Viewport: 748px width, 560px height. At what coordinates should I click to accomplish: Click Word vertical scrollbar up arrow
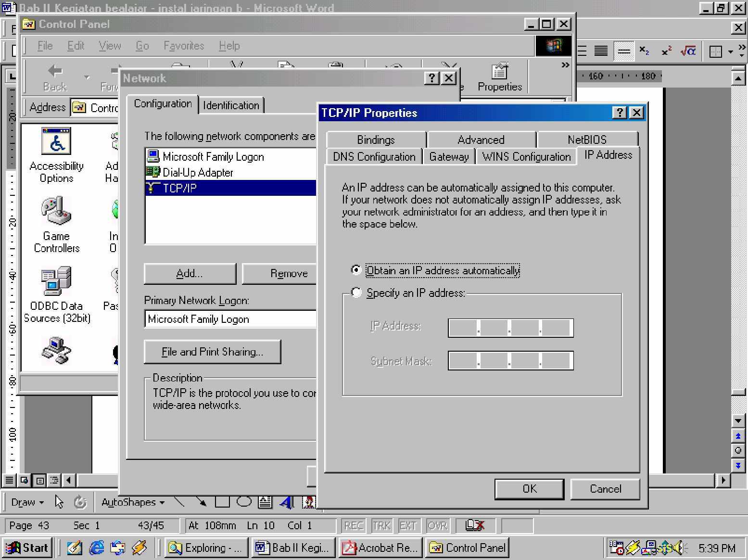point(738,78)
